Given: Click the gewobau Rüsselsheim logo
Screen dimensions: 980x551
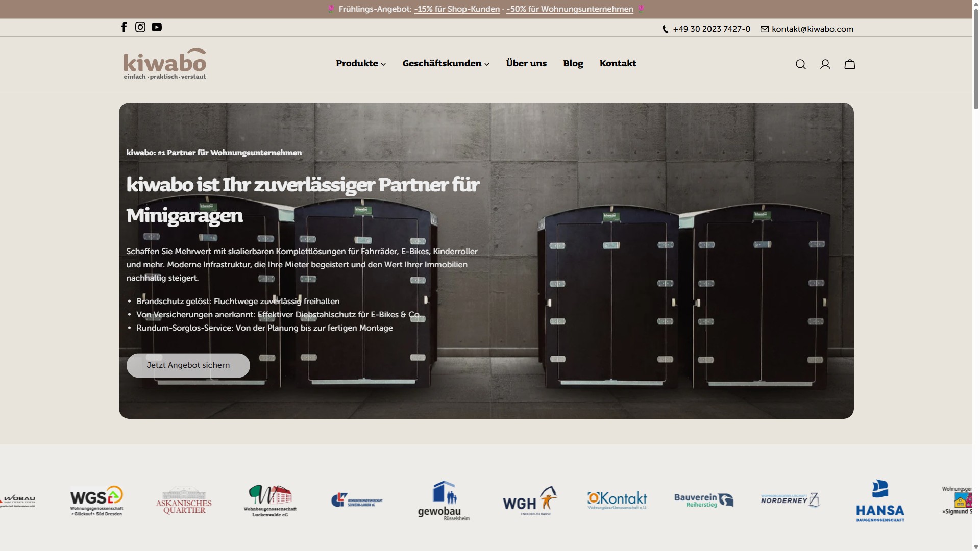Looking at the screenshot, I should click(x=443, y=501).
